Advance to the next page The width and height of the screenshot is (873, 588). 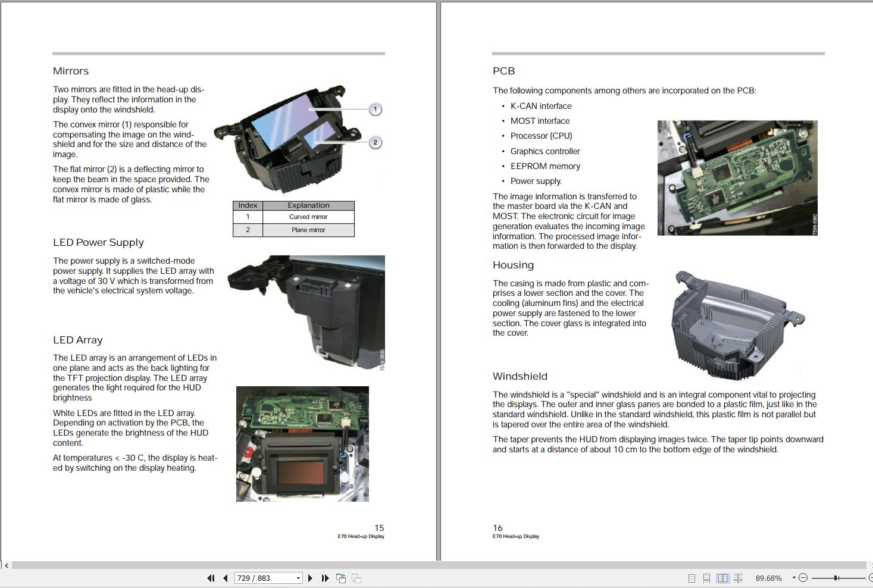[x=310, y=578]
